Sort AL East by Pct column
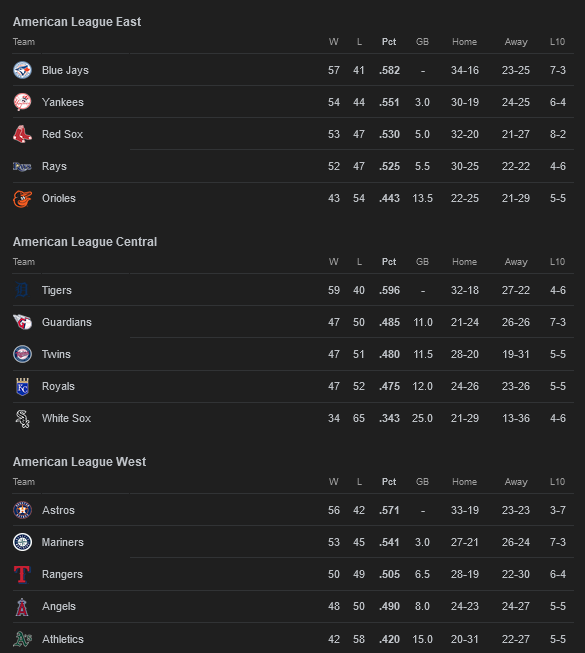Image resolution: width=585 pixels, height=653 pixels. click(389, 42)
